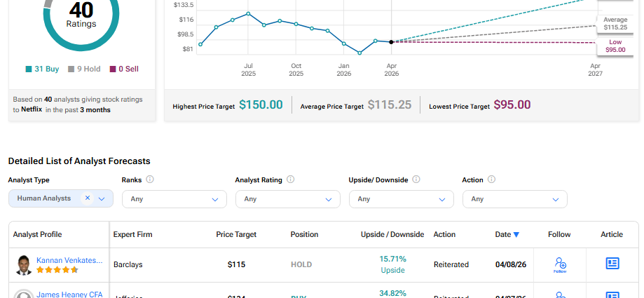Screen dimensions: 644x298
Task: Click the Apr 2026 point on chart
Action: (391, 42)
